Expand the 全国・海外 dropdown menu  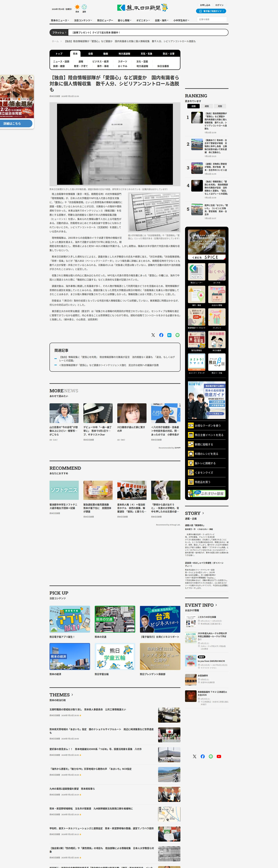click(162, 21)
